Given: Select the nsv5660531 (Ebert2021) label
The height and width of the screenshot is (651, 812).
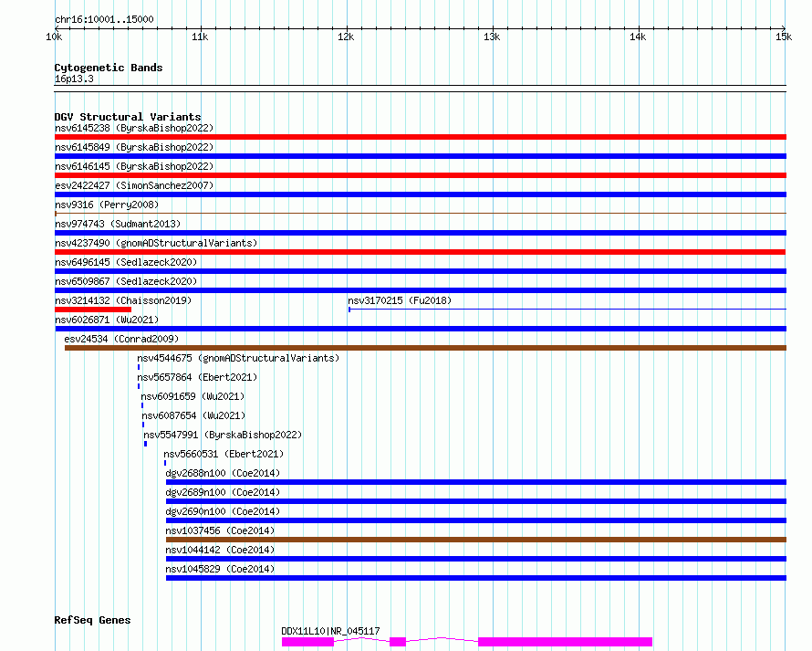Looking at the screenshot, I should point(224,454).
